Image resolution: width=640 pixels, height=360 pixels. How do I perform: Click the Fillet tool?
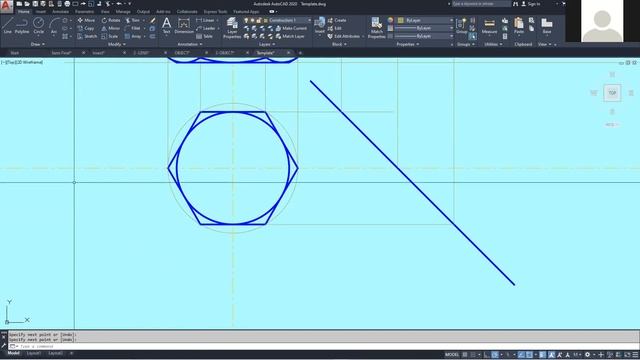coord(133,28)
